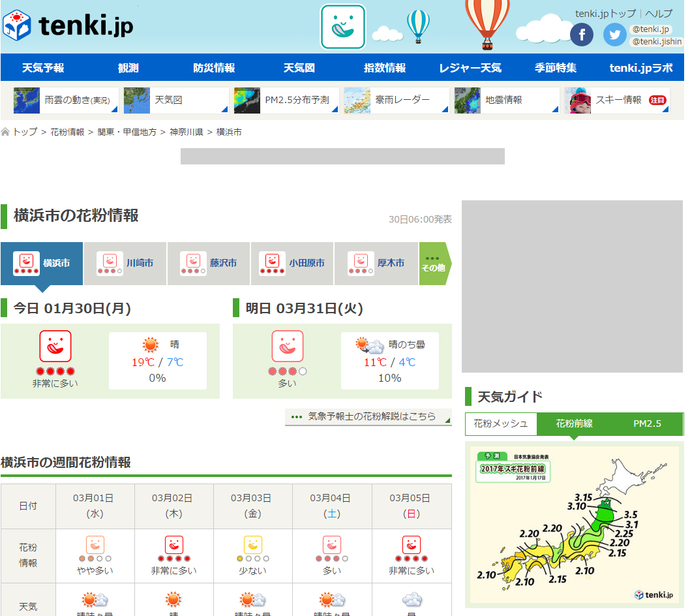Open レジャー天気 menu item

tap(470, 68)
